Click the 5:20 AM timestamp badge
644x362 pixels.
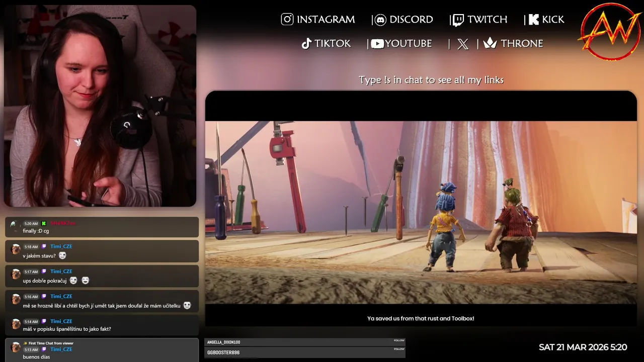[x=31, y=223]
